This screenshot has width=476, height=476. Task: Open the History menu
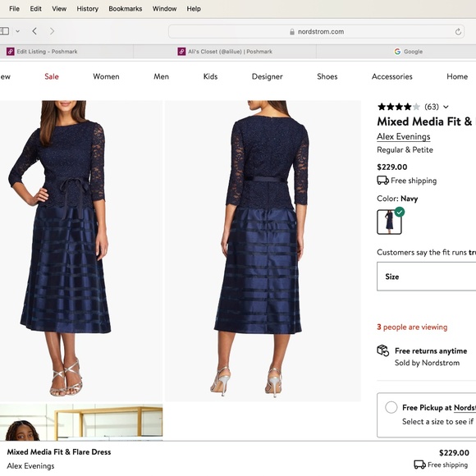pos(88,9)
